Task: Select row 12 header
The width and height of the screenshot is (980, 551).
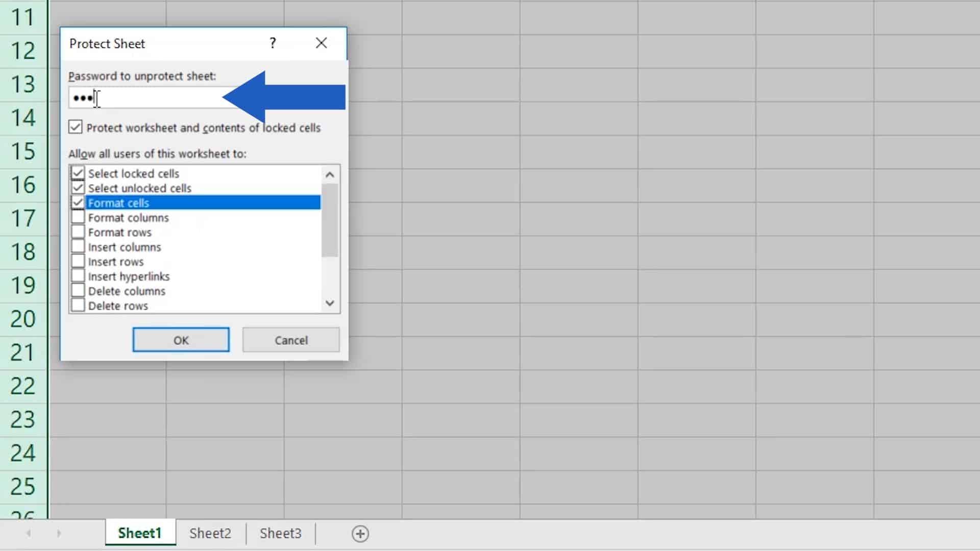Action: tap(23, 51)
